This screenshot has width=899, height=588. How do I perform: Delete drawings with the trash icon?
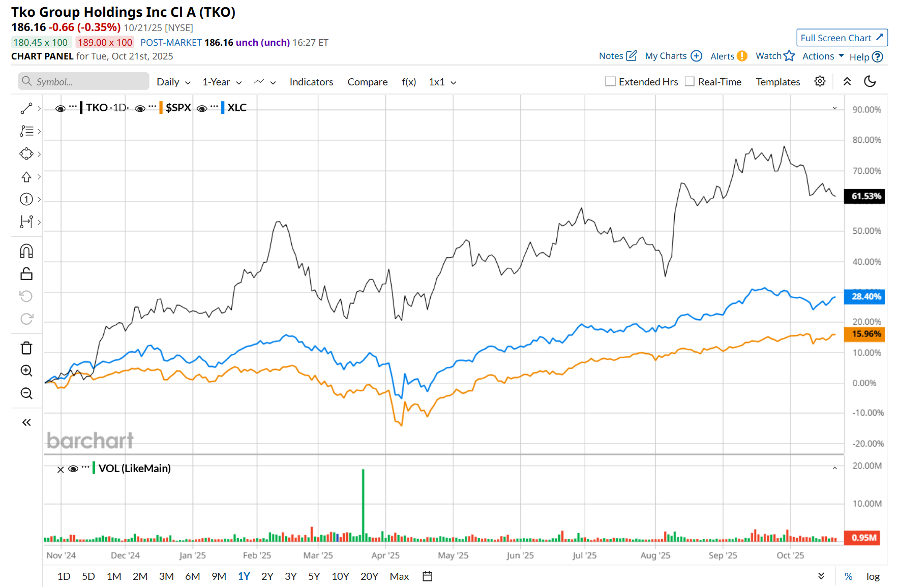[26, 348]
